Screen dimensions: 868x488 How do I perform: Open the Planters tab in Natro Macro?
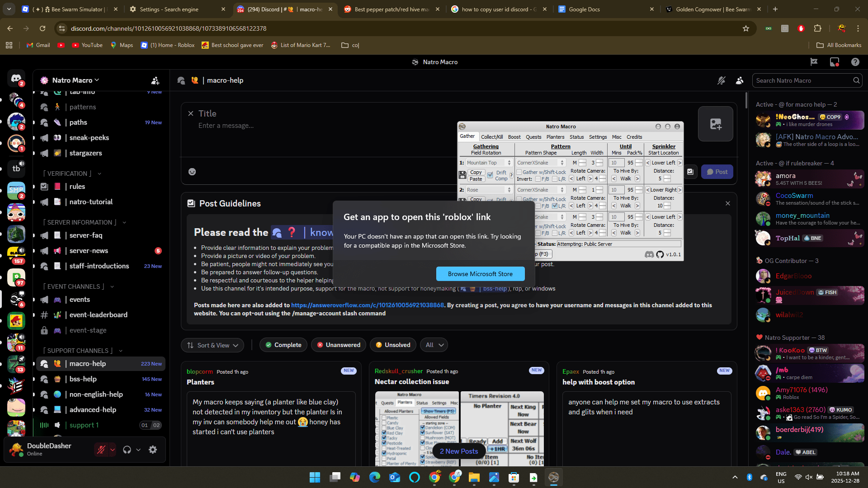click(x=555, y=137)
